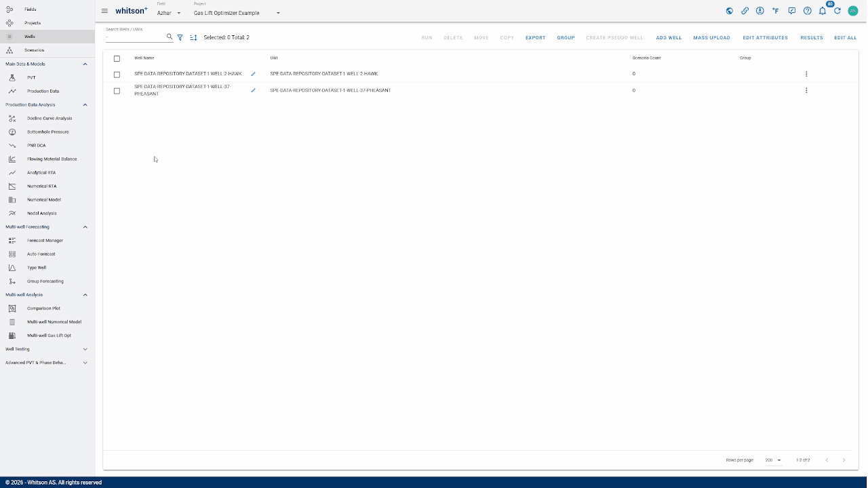Open notifications bell icon

pos(822,11)
